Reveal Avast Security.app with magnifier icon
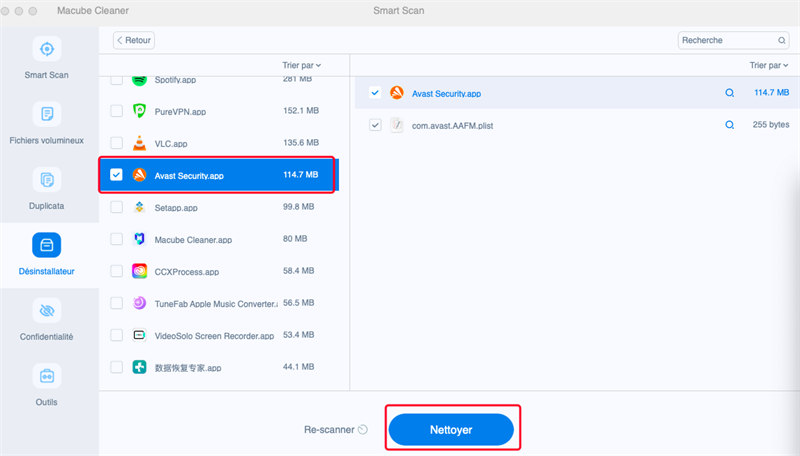 click(x=730, y=93)
